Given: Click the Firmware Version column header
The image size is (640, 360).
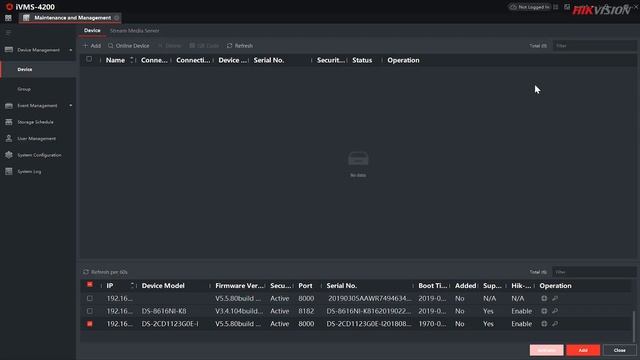Looking at the screenshot, I should point(240,286).
